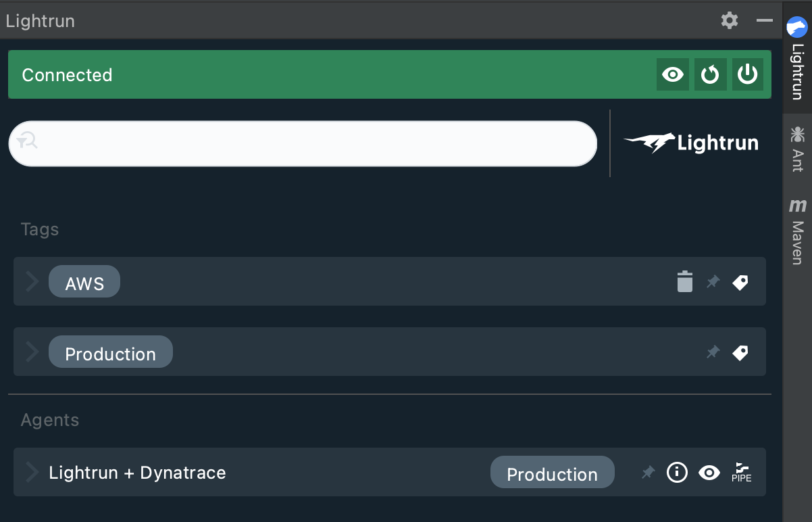This screenshot has height=522, width=812.
Task: Click the Production badge on agent row
Action: point(552,473)
